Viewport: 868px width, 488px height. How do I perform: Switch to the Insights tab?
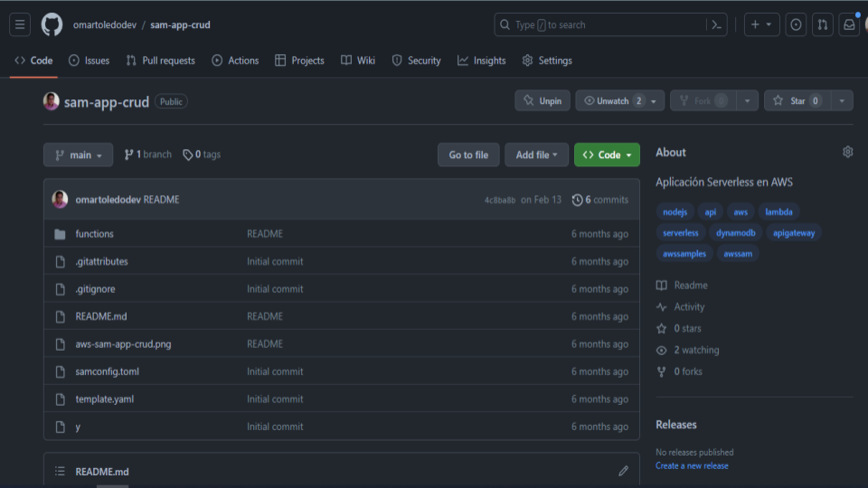pos(482,61)
